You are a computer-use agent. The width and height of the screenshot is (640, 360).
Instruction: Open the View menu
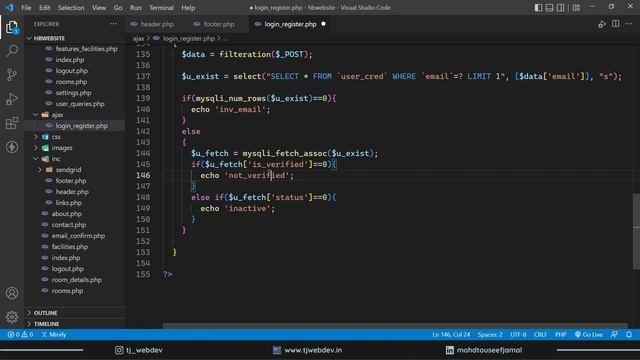pyautogui.click(x=99, y=8)
